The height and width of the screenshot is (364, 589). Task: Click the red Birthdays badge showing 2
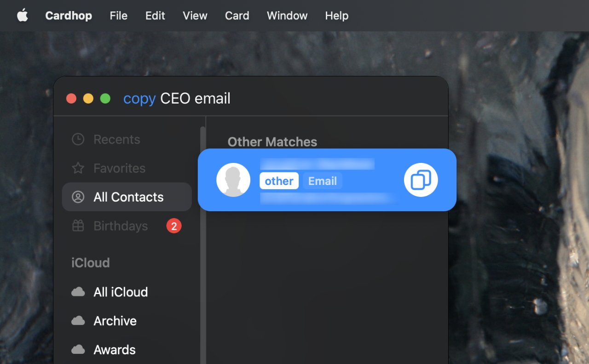(x=174, y=226)
